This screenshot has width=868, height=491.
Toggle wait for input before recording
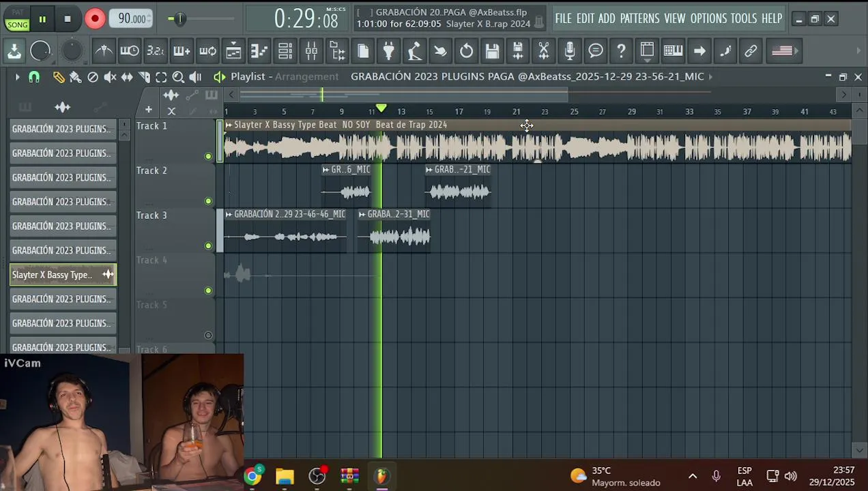(x=130, y=50)
